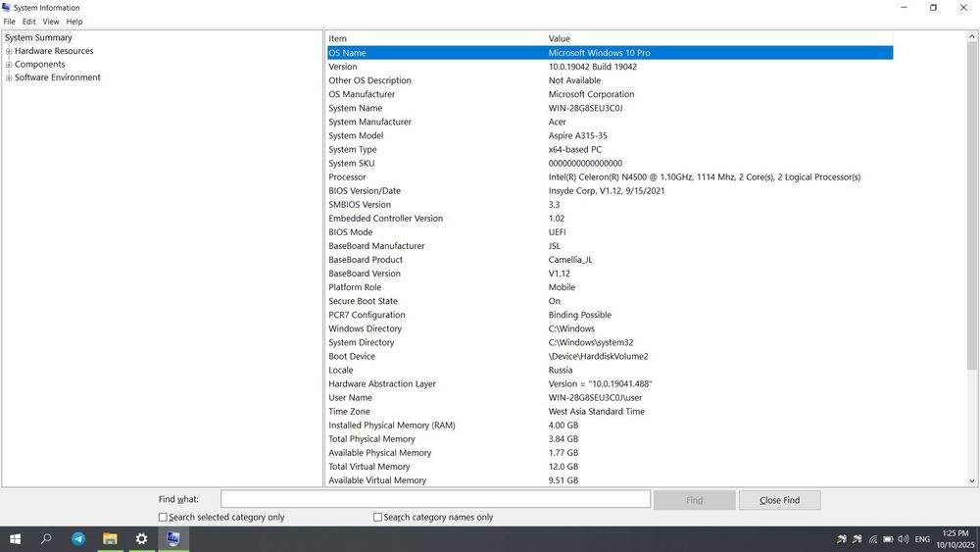Image resolution: width=980 pixels, height=552 pixels.
Task: Open File Explorer from the taskbar
Action: point(110,539)
